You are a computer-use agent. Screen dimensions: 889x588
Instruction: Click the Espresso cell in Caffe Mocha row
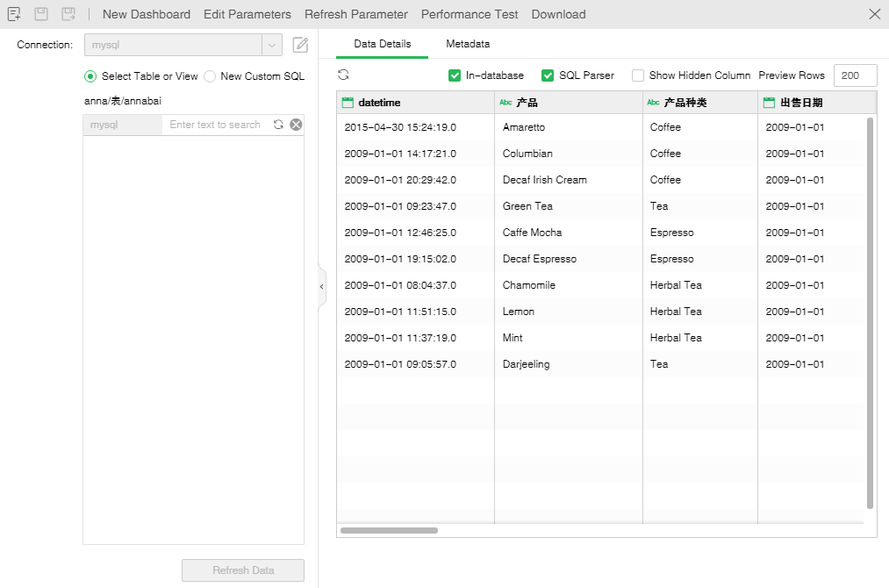point(700,233)
